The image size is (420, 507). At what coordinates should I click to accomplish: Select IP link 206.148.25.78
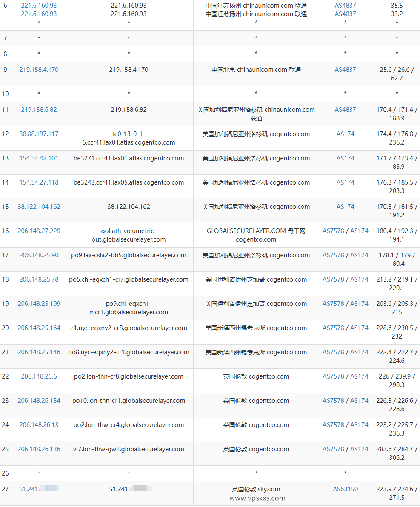pyautogui.click(x=39, y=279)
